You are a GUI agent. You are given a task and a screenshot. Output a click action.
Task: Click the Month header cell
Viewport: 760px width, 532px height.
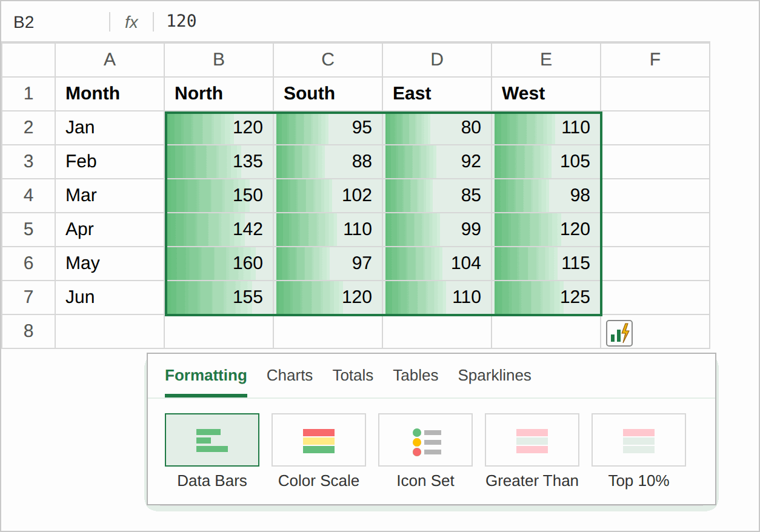pyautogui.click(x=110, y=93)
